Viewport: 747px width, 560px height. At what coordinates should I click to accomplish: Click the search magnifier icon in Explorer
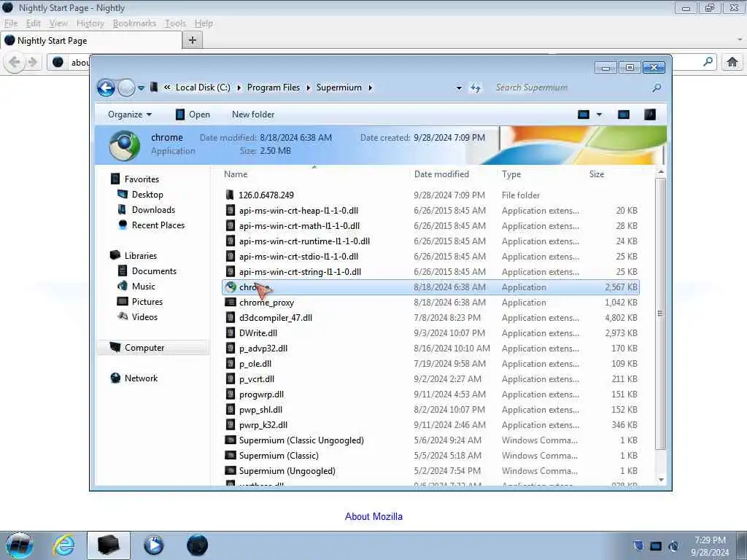657,87
